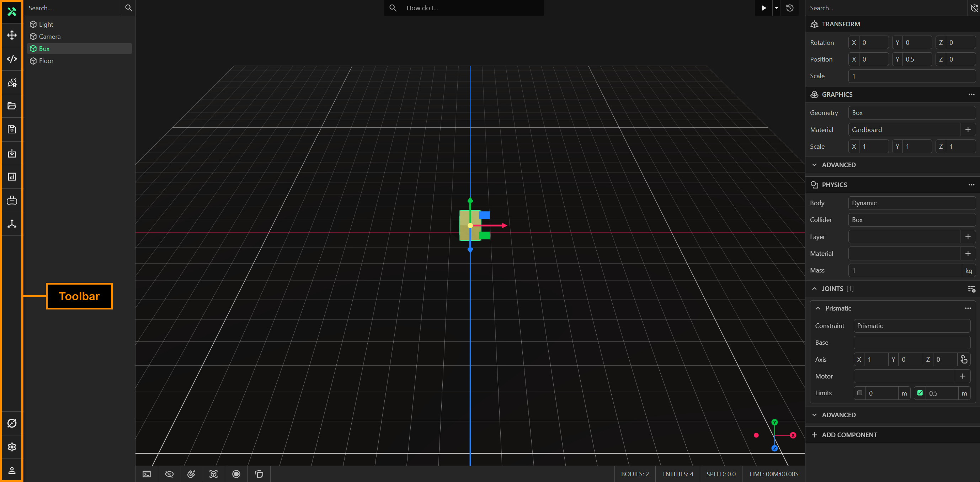Click the red X axis on the orientation gizmo
The width and height of the screenshot is (980, 482).
point(793,435)
